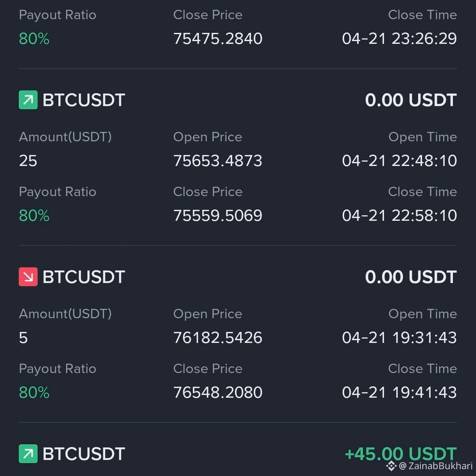Click the amount value 5
Screen dimensions: 476x476
(23, 337)
